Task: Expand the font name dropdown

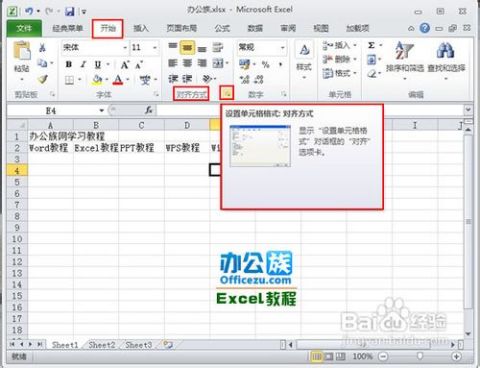Action: pyautogui.click(x=125, y=48)
